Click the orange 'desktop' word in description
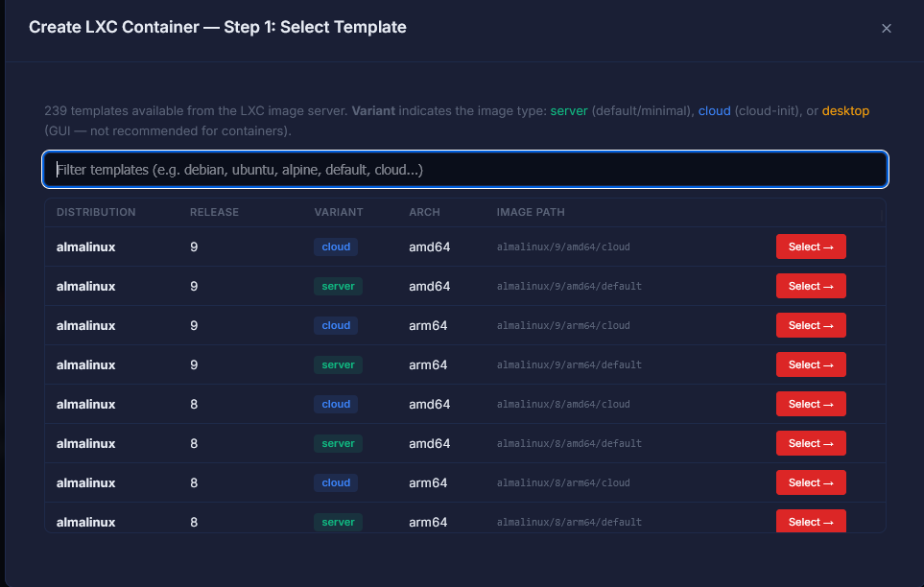Screen dimensions: 924x587 (845, 111)
